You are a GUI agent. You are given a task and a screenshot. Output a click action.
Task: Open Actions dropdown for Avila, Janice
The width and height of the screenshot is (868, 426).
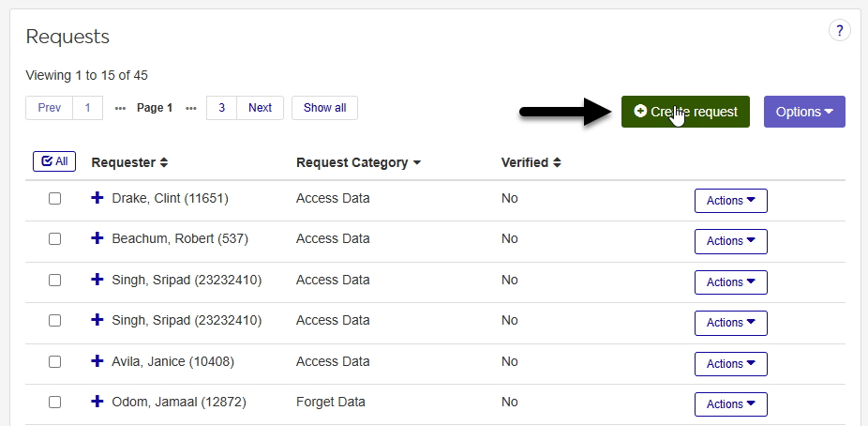point(730,364)
